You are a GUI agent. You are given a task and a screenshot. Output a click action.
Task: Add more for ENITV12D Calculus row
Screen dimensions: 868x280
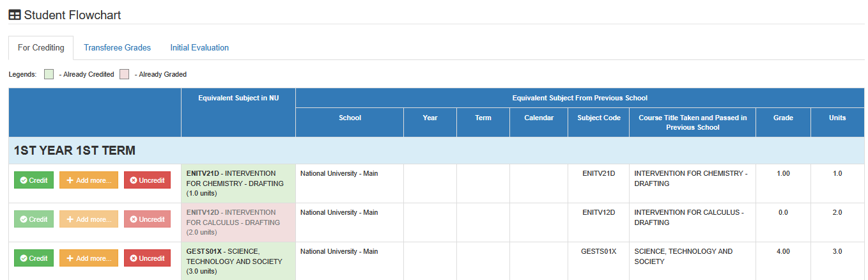point(89,219)
